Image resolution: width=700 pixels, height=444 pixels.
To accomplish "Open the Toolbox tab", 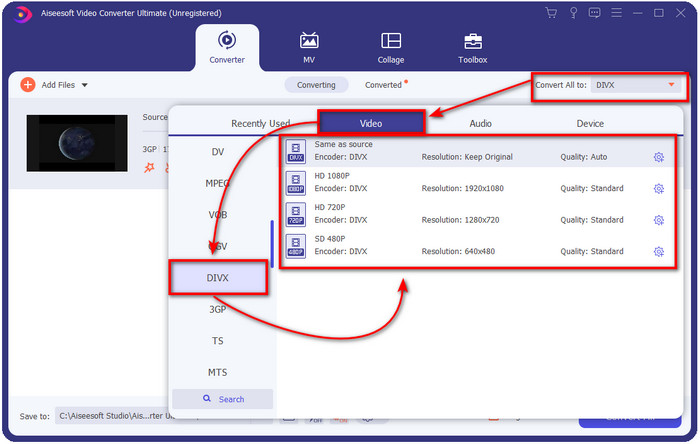I will [472, 47].
